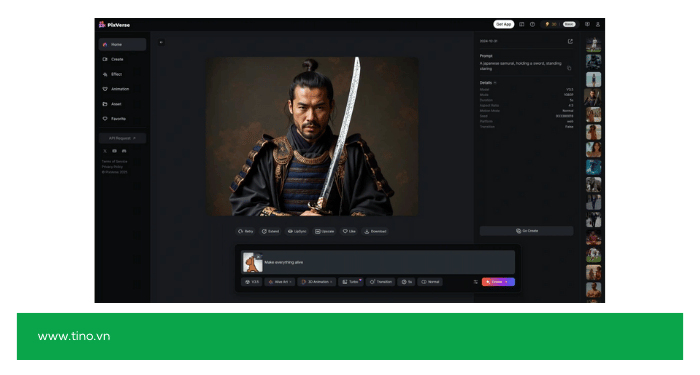The image size is (700, 375).
Task: Select the 5s duration option
Action: (407, 282)
